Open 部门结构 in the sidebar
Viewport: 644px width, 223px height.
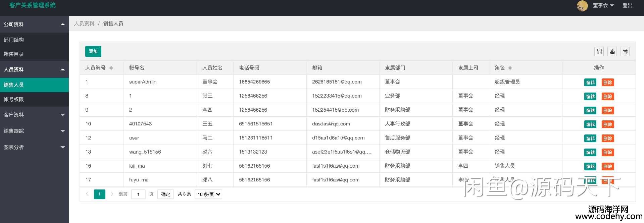[34, 40]
